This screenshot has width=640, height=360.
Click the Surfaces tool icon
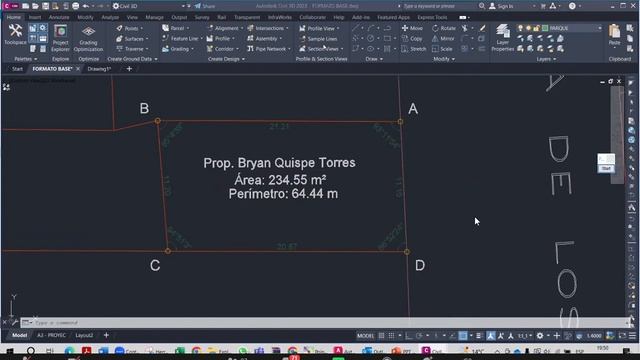click(x=119, y=38)
